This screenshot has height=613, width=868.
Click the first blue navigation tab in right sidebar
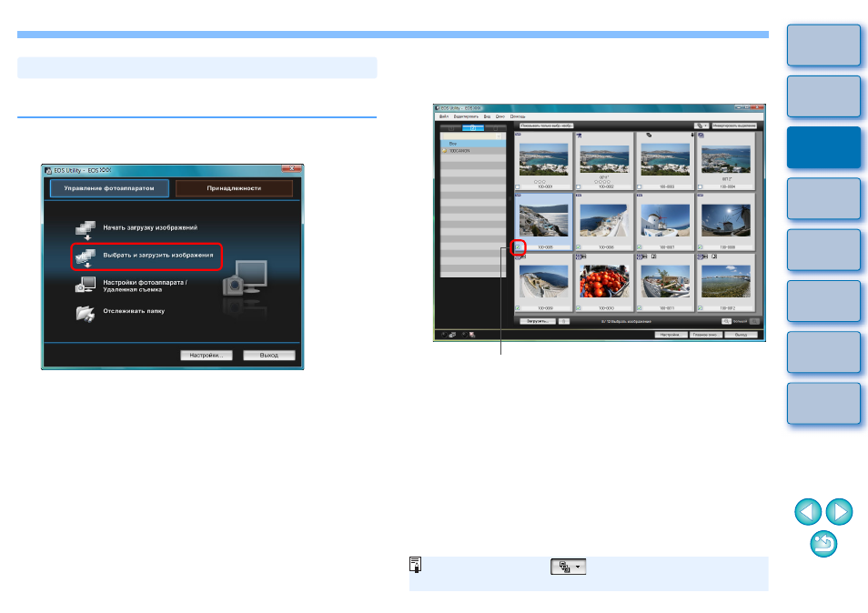[823, 45]
